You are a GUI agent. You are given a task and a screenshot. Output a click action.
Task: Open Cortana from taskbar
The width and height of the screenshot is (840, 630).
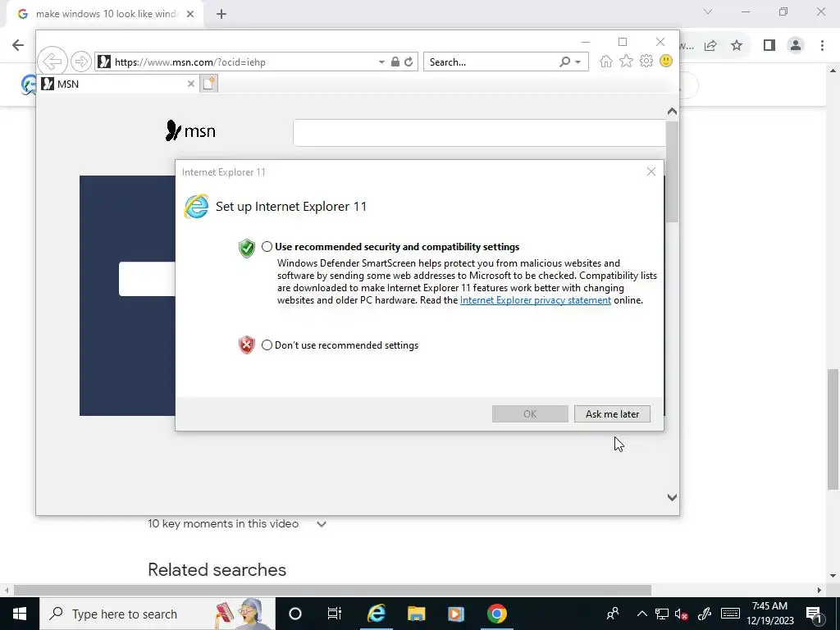pyautogui.click(x=294, y=614)
